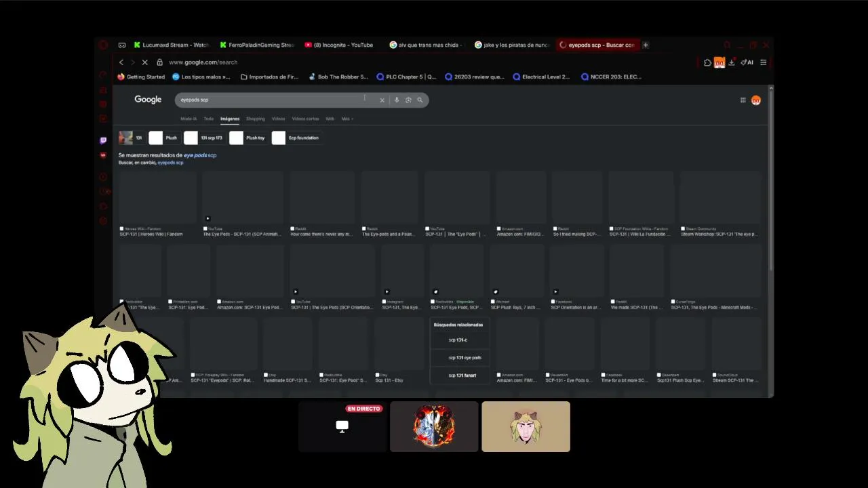Switch to 'jake y los piratas' tab

coord(511,45)
